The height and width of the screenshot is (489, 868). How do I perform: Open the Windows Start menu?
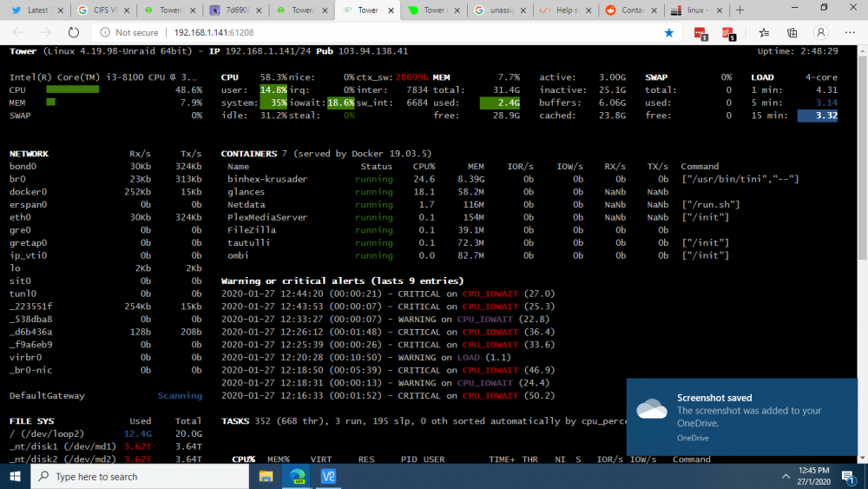pyautogui.click(x=15, y=476)
